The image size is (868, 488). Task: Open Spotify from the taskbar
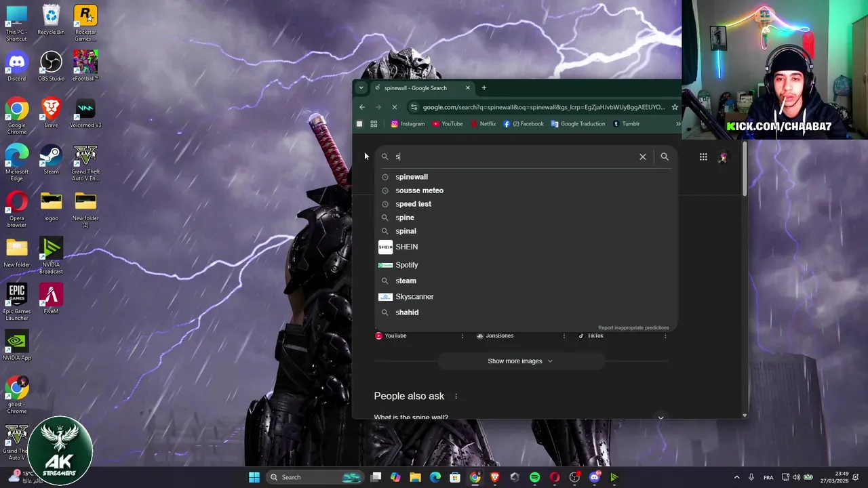(534, 477)
